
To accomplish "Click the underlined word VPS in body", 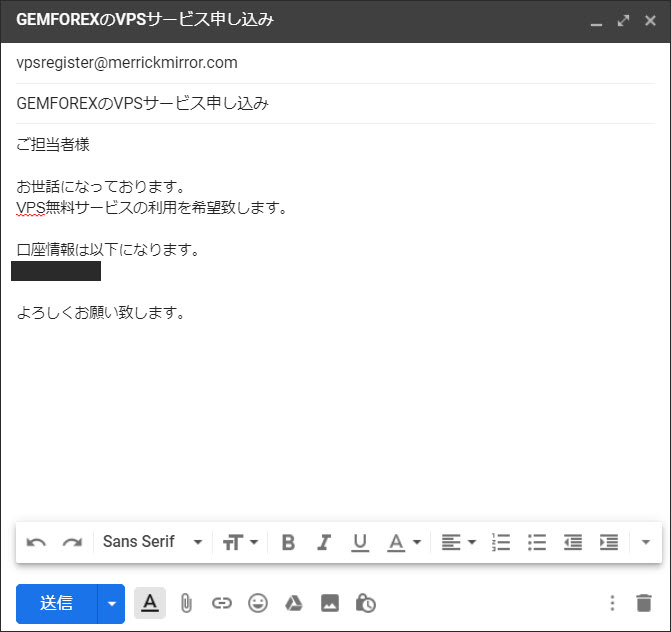I will point(30,208).
